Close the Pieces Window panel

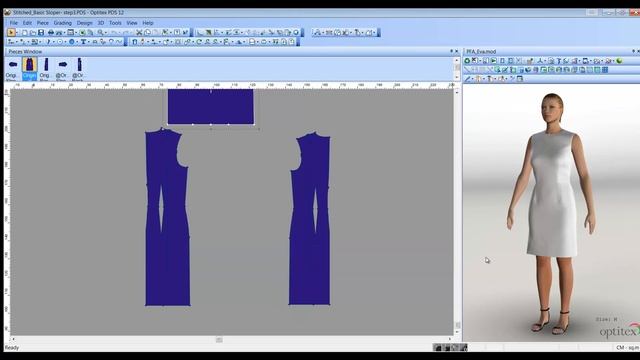pyautogui.click(x=457, y=51)
